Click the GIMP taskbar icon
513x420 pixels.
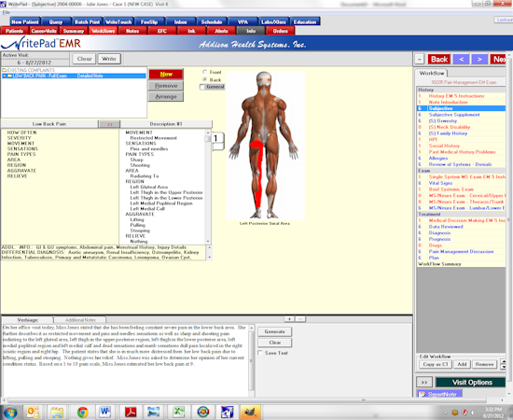[251, 413]
